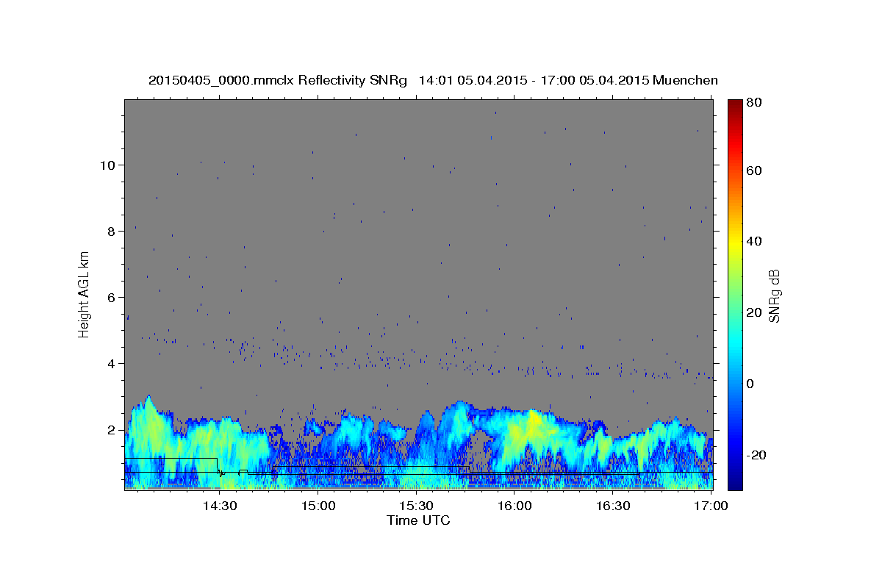Viewport: 882px width, 588px height.
Task: Click the colorbar value label 0
Action: click(750, 384)
